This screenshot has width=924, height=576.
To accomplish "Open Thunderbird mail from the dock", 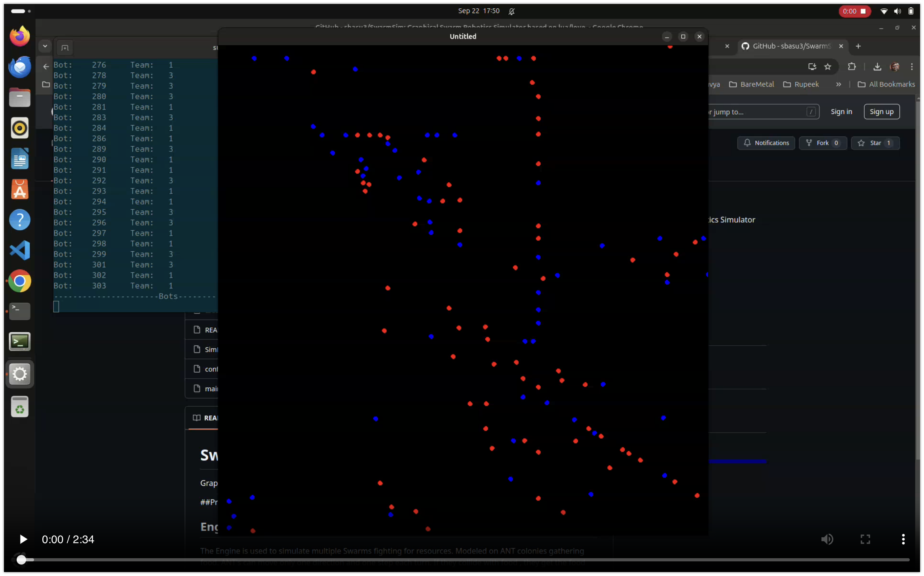I will click(x=19, y=66).
